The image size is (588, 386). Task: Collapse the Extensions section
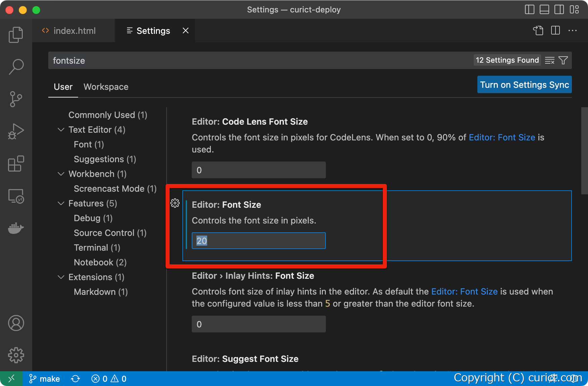coord(61,277)
